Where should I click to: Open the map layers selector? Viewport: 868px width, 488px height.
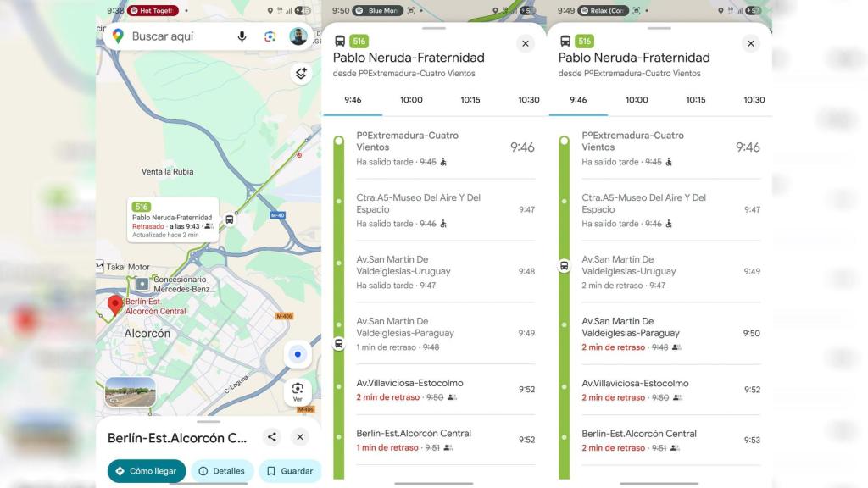point(300,74)
